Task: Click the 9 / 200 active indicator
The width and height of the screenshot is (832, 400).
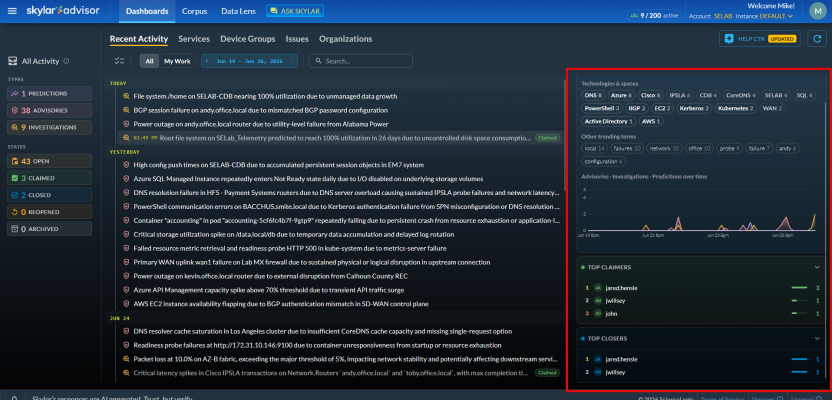Action: tap(654, 15)
